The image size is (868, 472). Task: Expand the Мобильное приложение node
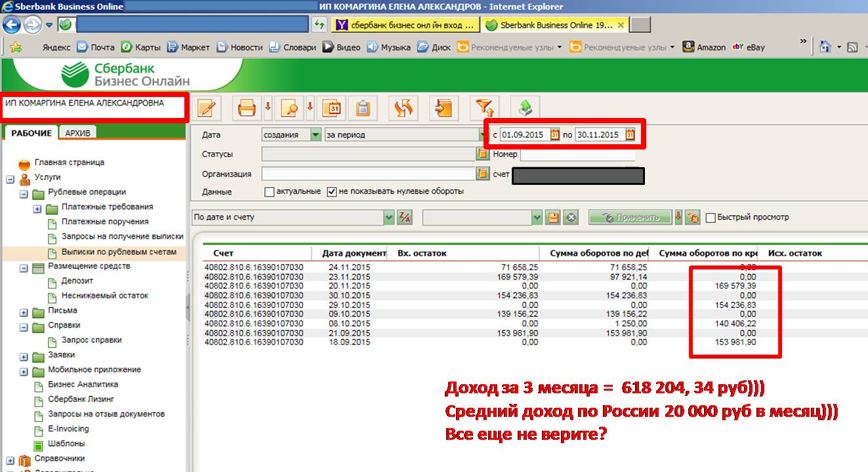(24, 372)
